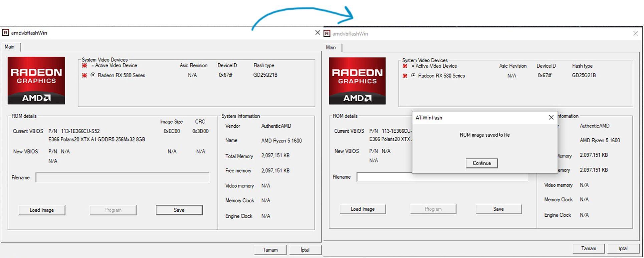Click the Save button in the right window

(x=498, y=209)
